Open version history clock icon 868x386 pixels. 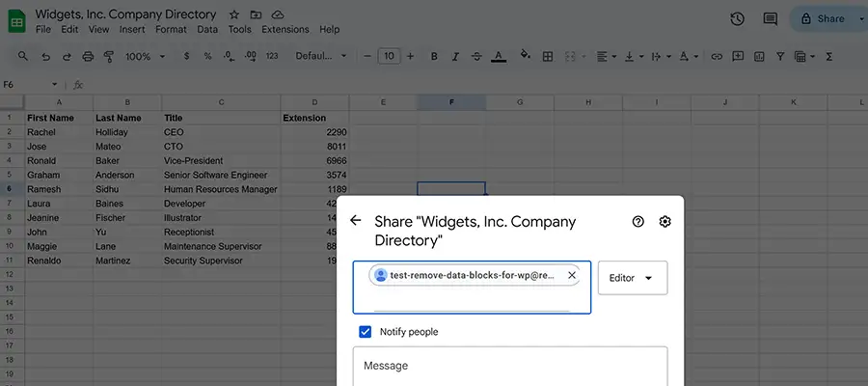pyautogui.click(x=737, y=19)
